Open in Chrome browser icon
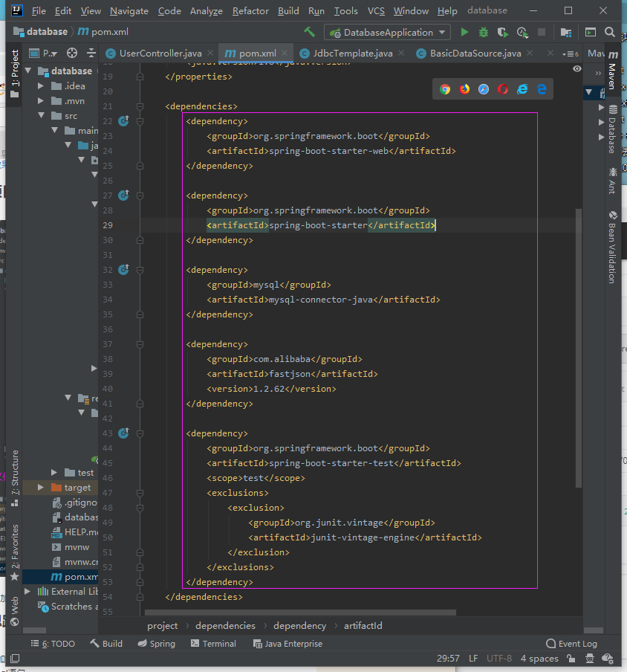The width and height of the screenshot is (627, 672). (445, 89)
